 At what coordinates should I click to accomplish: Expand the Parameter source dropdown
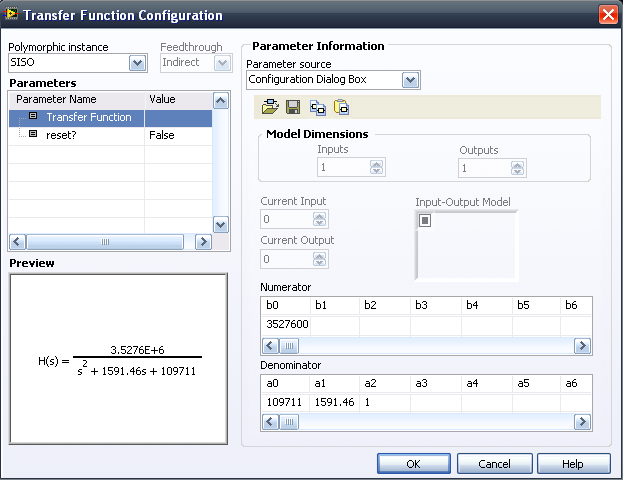[410, 80]
